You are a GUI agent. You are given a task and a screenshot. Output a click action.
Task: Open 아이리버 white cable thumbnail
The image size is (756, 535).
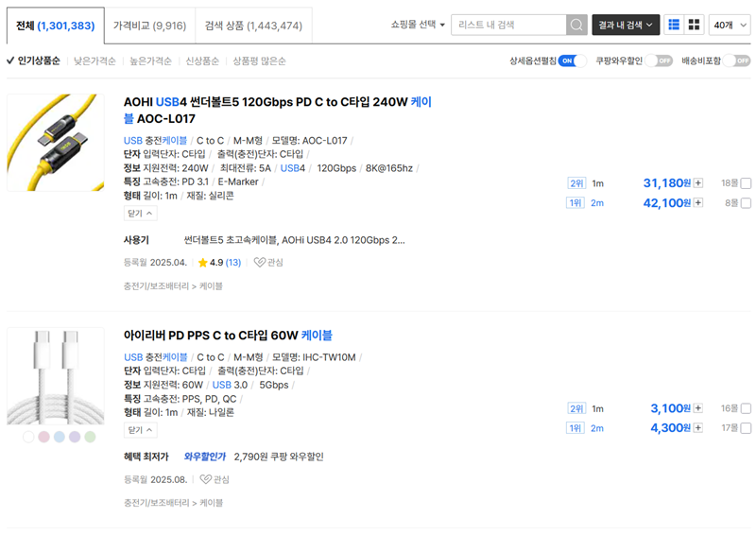coord(56,376)
